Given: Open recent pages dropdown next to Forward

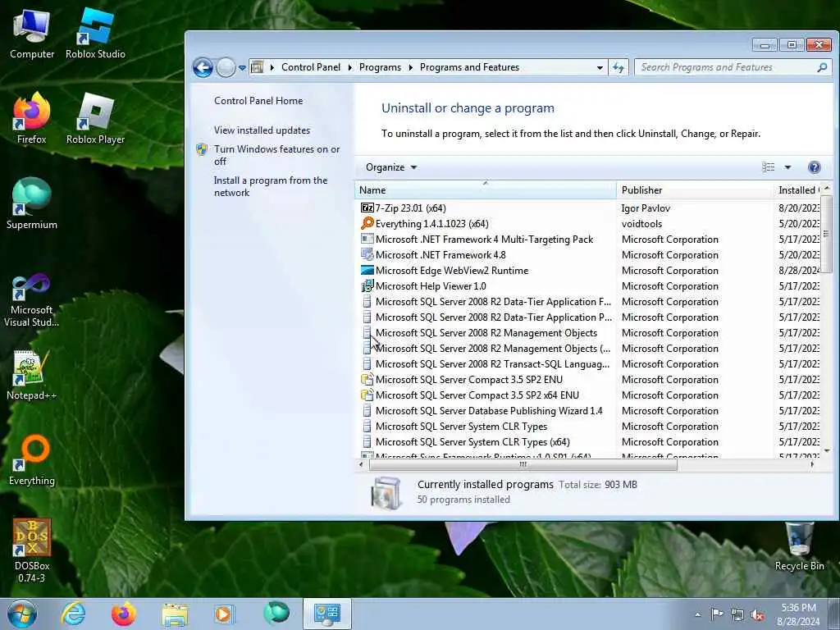Looking at the screenshot, I should [242, 68].
